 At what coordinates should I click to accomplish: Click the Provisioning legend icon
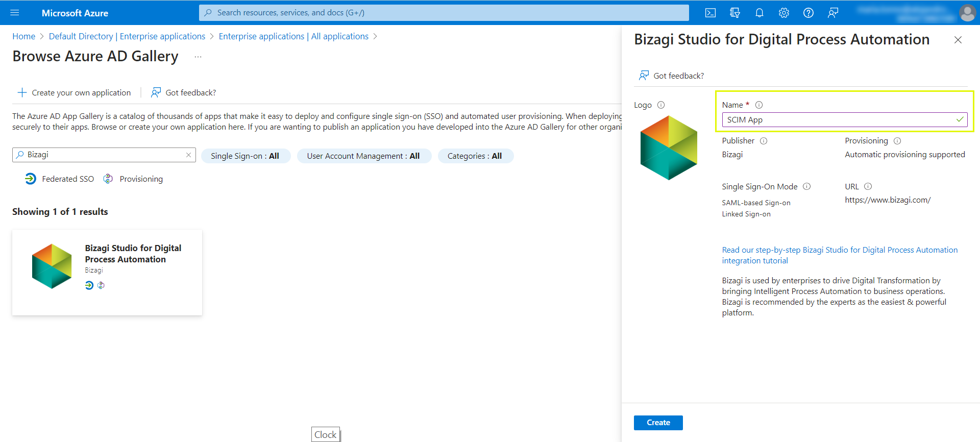(x=108, y=179)
